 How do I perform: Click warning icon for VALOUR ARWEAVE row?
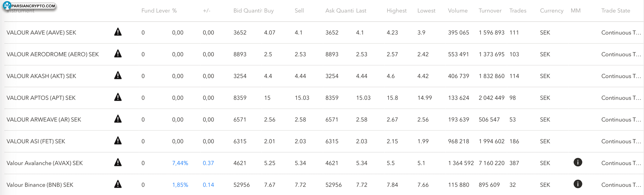click(118, 119)
